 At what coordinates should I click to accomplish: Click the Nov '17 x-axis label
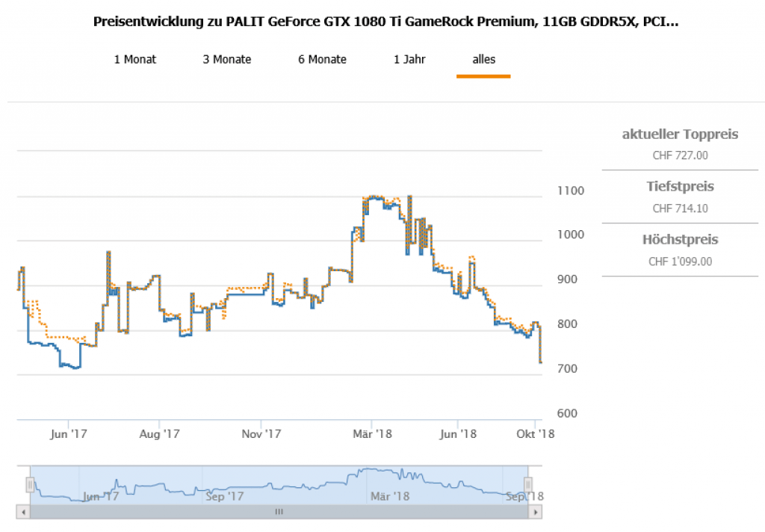pos(261,433)
